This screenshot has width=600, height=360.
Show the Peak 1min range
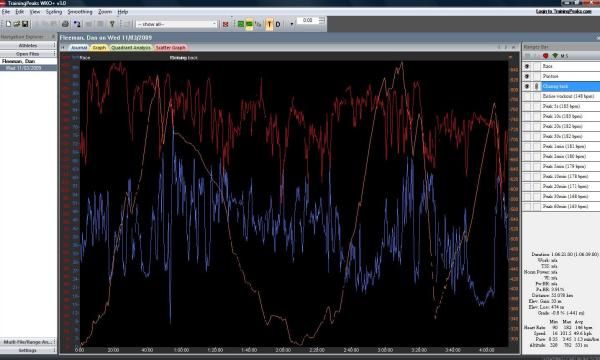pyautogui.click(x=527, y=146)
